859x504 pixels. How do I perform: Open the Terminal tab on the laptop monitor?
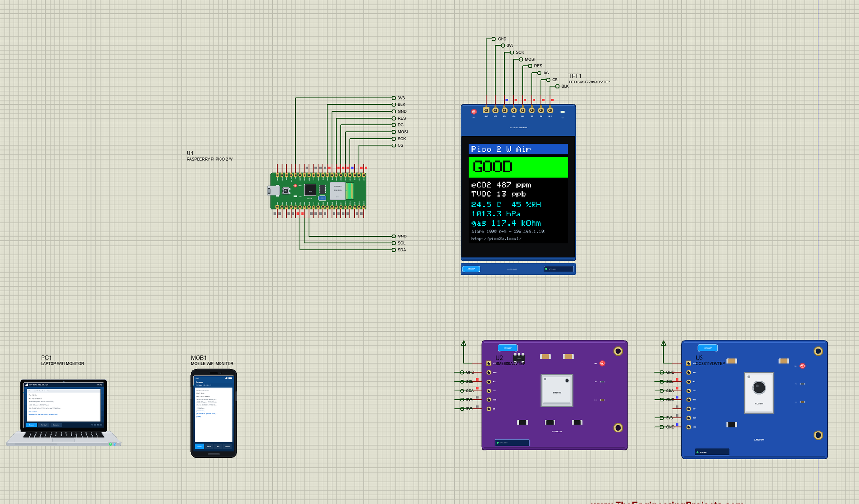coord(43,425)
